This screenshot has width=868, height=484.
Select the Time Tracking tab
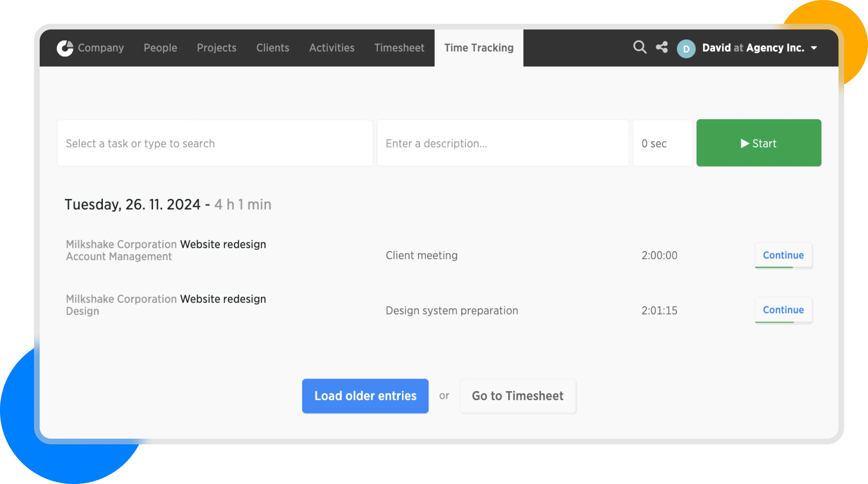479,48
